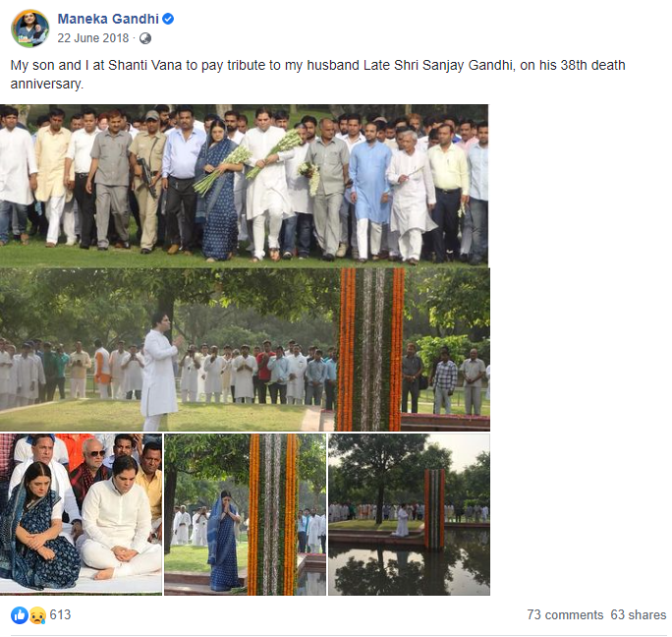Open the top crowd walking photo

click(244, 186)
